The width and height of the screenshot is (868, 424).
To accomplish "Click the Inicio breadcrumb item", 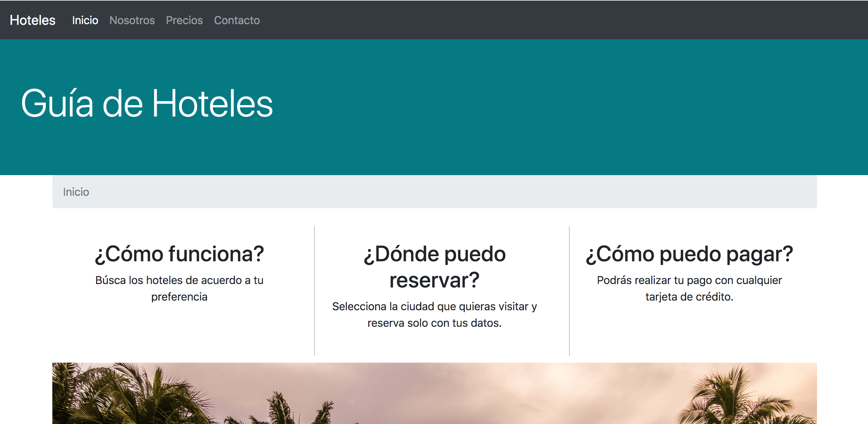I will (x=76, y=192).
